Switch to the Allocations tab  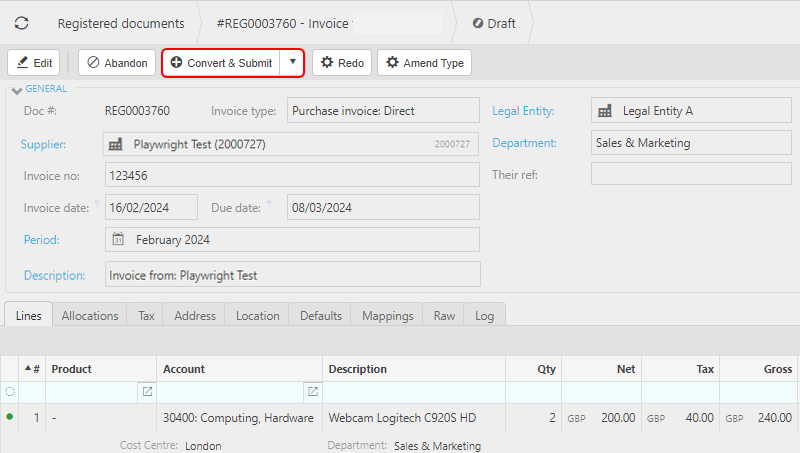click(x=90, y=315)
